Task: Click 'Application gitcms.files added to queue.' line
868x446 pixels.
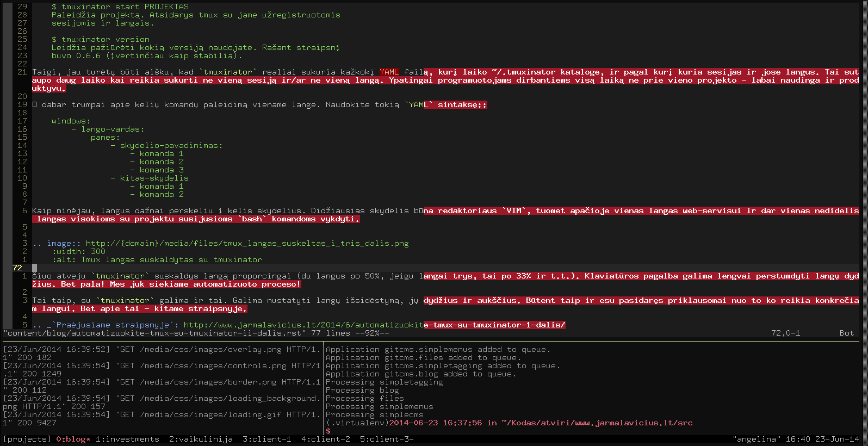Action: 423,357
